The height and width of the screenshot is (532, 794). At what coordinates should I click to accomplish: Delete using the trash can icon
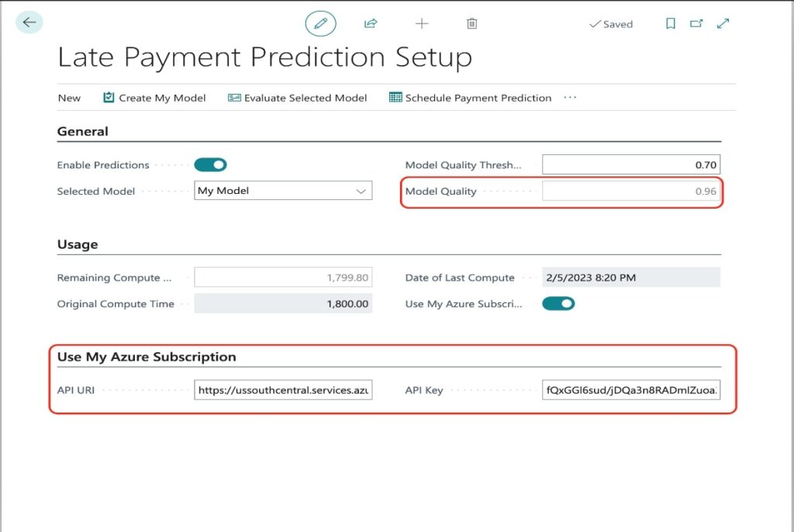pos(472,23)
